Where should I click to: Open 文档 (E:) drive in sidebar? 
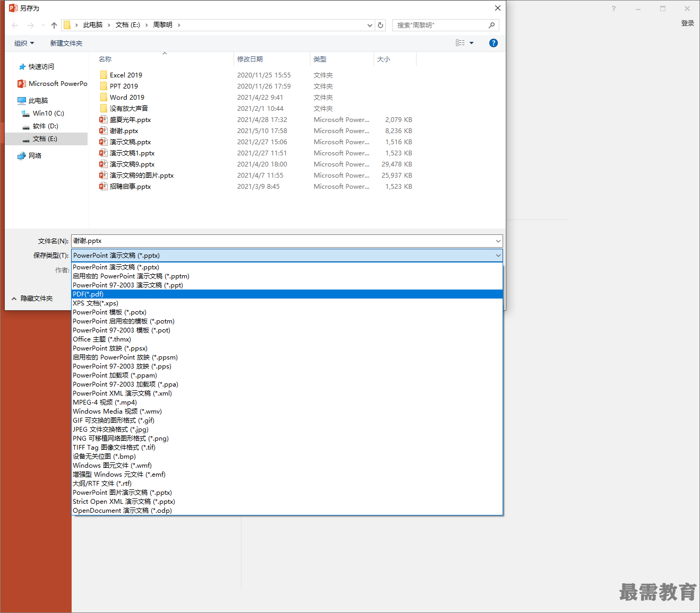pyautogui.click(x=46, y=138)
